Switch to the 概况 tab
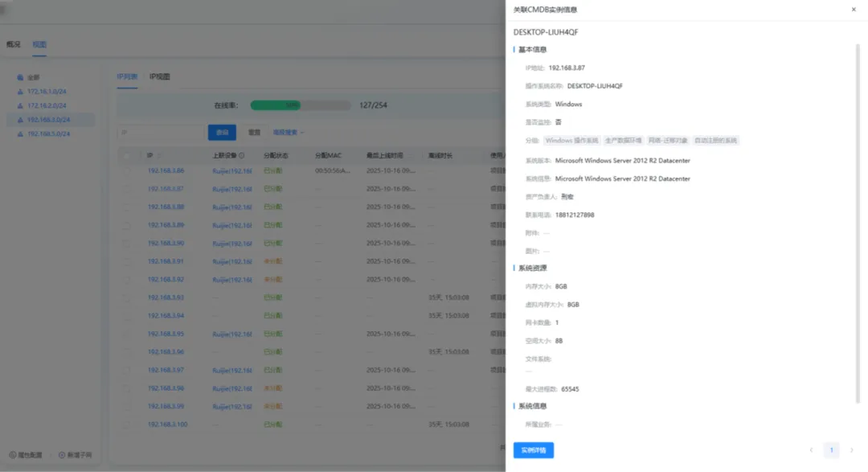 pos(13,44)
